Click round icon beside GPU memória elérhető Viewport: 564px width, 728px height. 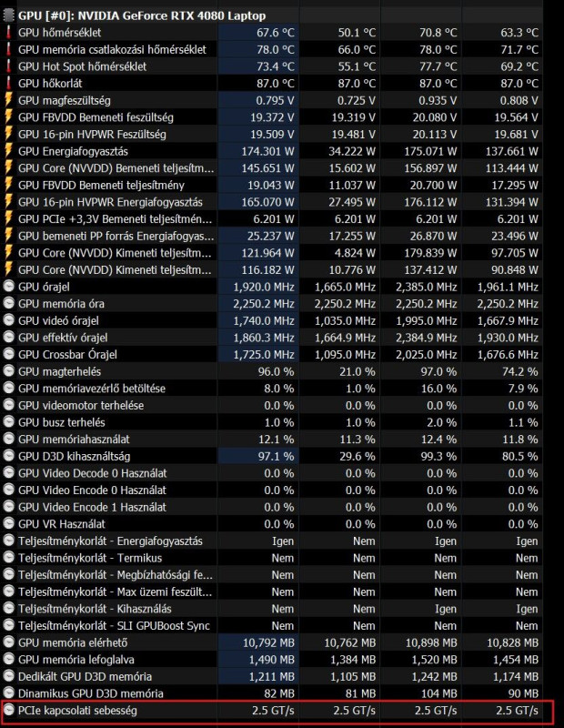click(x=8, y=642)
